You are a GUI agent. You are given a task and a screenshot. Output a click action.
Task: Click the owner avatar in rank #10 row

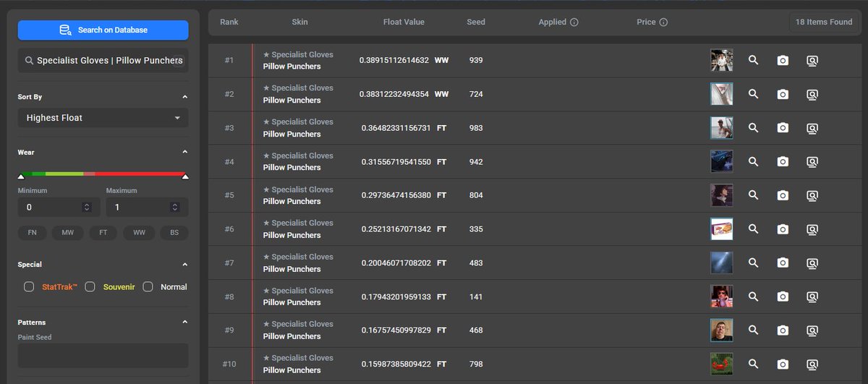(x=722, y=364)
